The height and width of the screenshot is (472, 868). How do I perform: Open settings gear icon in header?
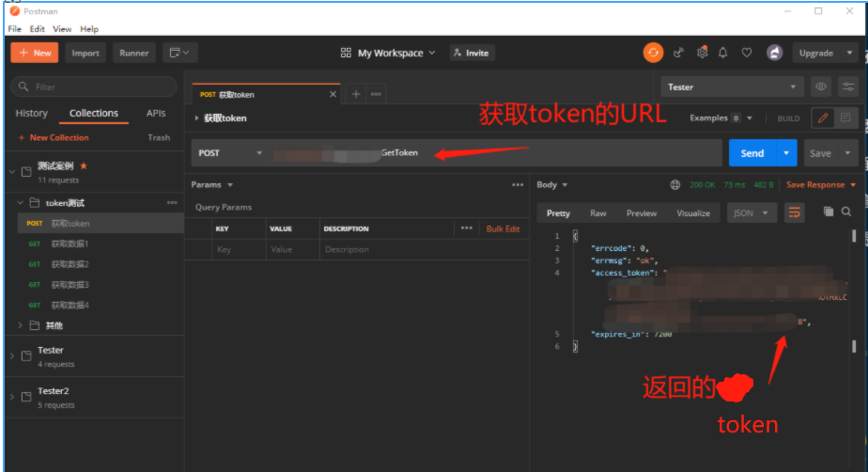[x=702, y=53]
